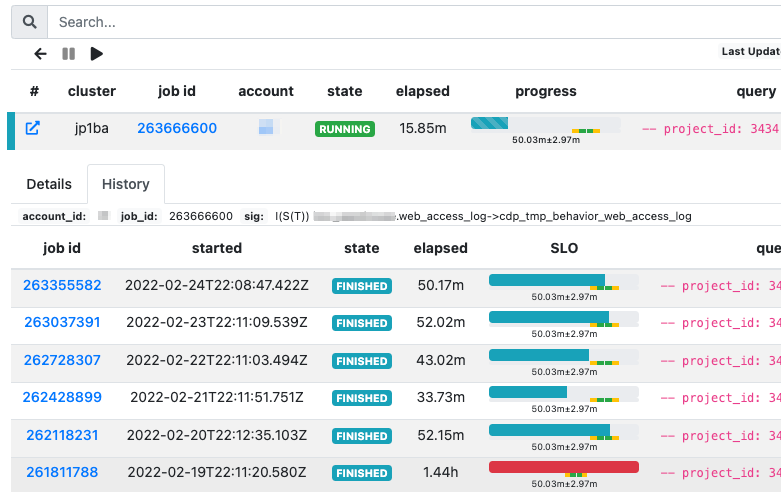Click the green RUNNING state badge

click(x=344, y=129)
